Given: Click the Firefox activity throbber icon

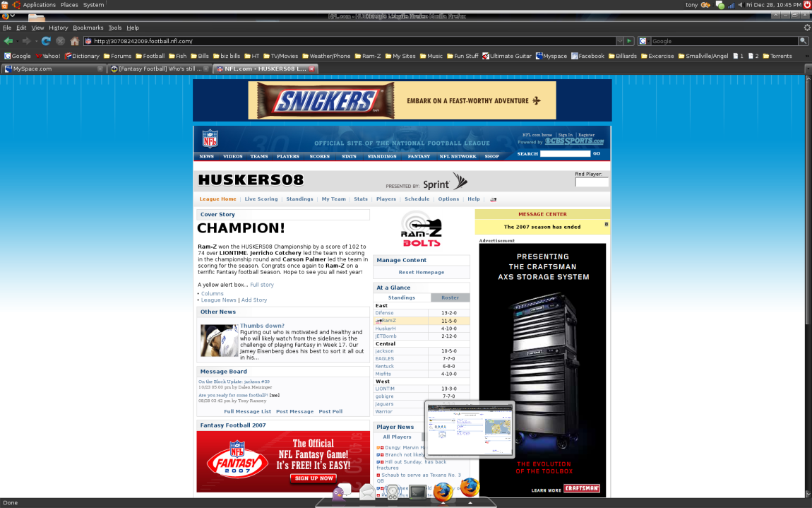Looking at the screenshot, I should [807, 28].
